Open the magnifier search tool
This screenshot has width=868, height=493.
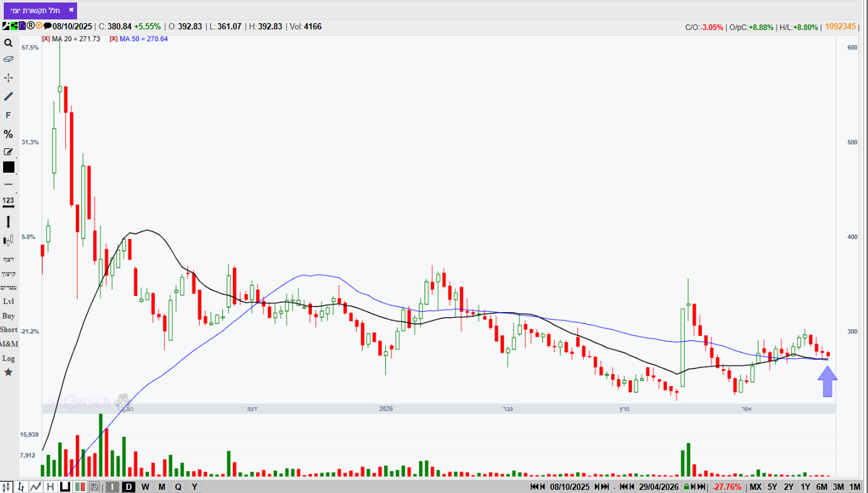pos(8,43)
